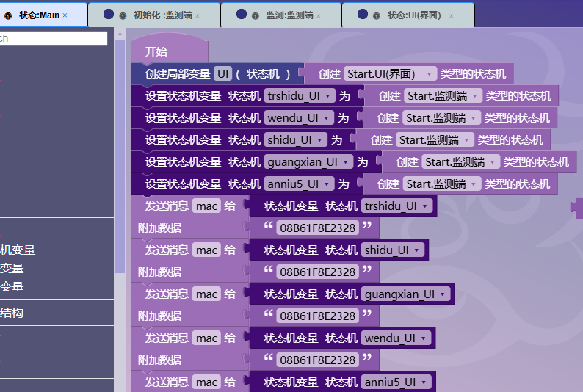Select the 创建局部变量 block label
The width and height of the screenshot is (583, 392).
click(178, 74)
